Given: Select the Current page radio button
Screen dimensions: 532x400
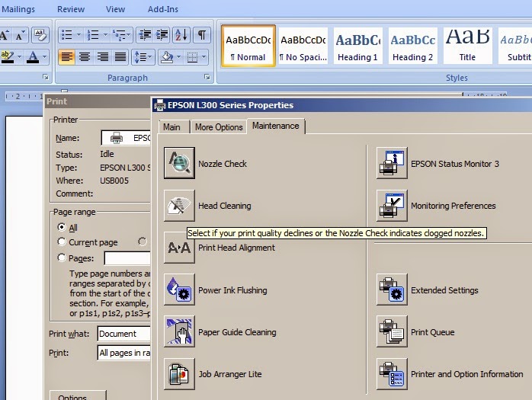Looking at the screenshot, I should [x=62, y=242].
